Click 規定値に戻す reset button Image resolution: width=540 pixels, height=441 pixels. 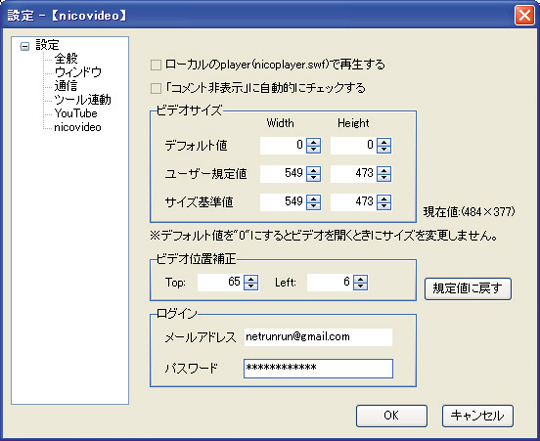468,288
